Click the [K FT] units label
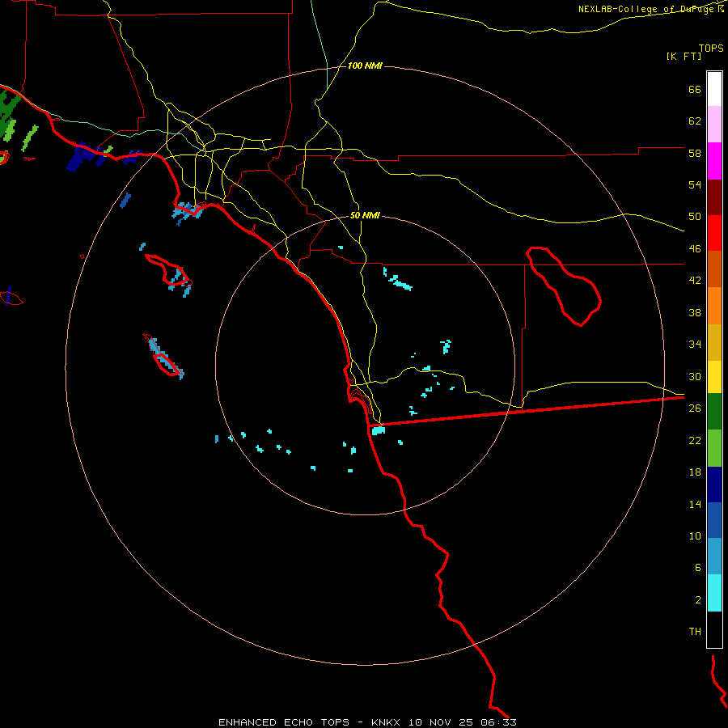The image size is (728, 728). coord(684,56)
